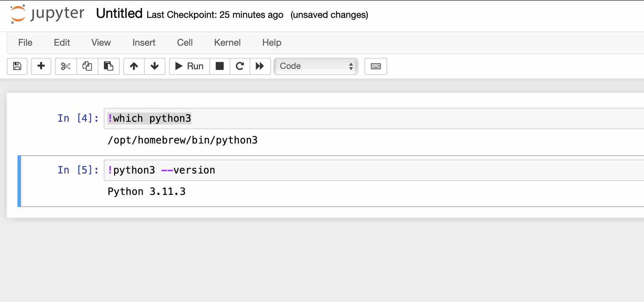Move the selected cell down
The height and width of the screenshot is (302, 644).
pos(154,66)
